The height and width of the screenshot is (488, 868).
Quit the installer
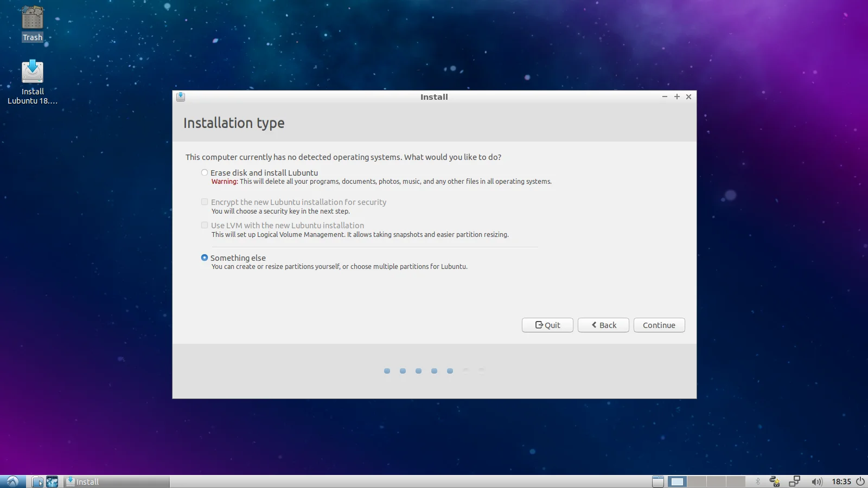pyautogui.click(x=547, y=325)
